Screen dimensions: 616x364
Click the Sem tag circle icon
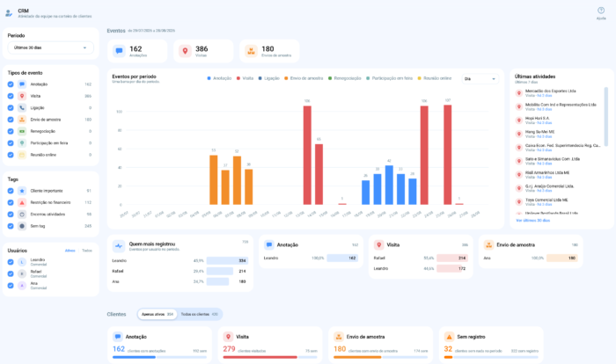point(22,226)
